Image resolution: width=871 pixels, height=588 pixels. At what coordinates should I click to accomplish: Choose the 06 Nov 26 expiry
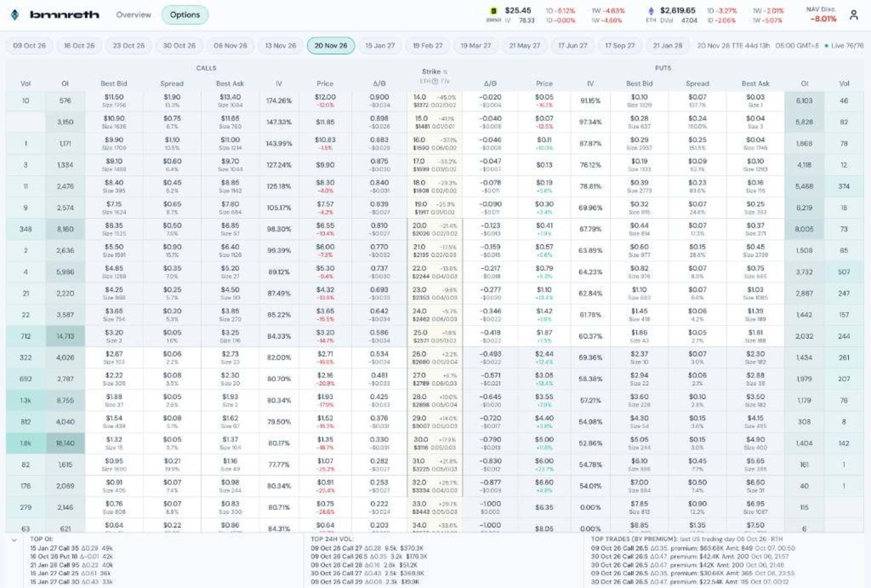(230, 45)
